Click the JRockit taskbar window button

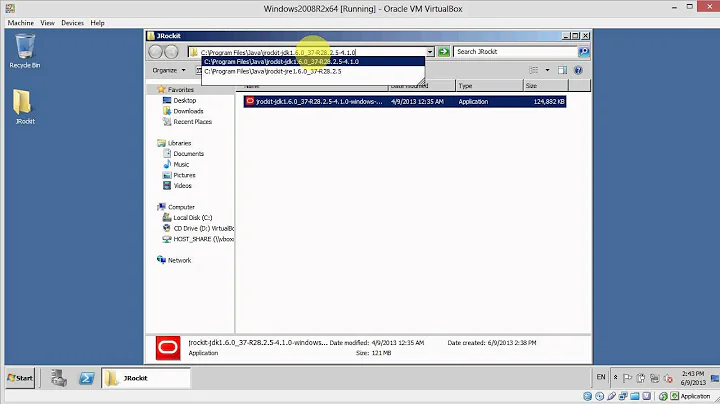tap(146, 378)
